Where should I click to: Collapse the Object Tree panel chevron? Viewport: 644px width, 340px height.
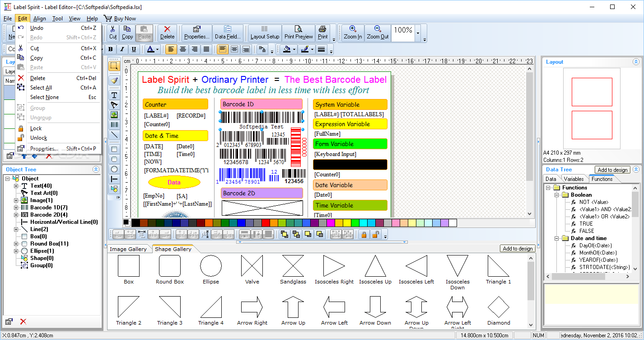point(96,170)
